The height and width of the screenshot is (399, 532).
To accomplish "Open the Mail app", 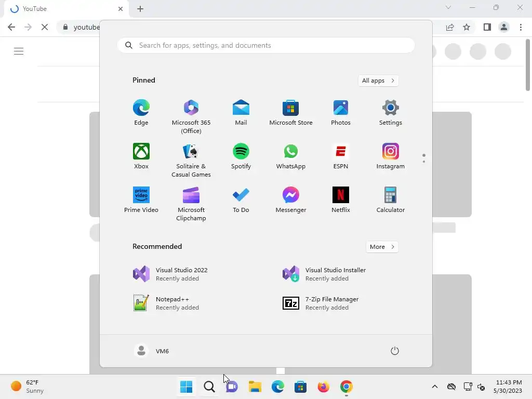I will 241,113.
